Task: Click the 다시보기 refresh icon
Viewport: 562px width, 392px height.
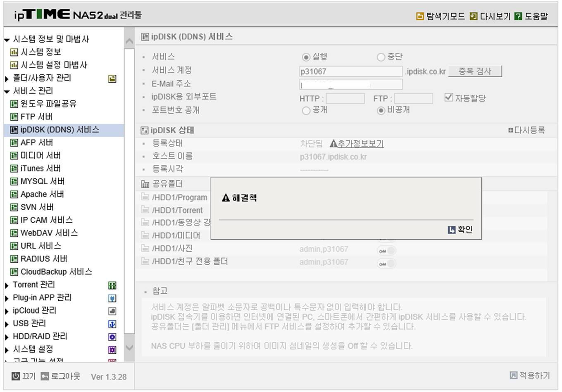Action: point(474,16)
